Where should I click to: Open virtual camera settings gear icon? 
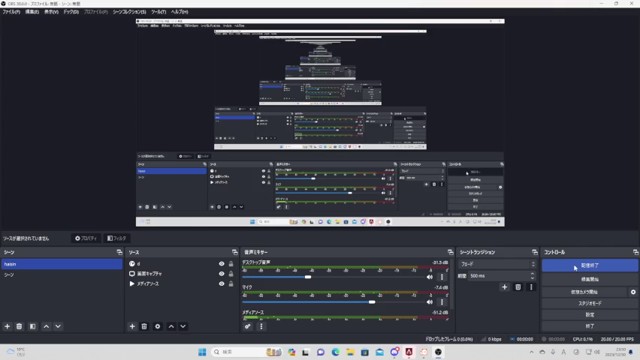point(633,292)
